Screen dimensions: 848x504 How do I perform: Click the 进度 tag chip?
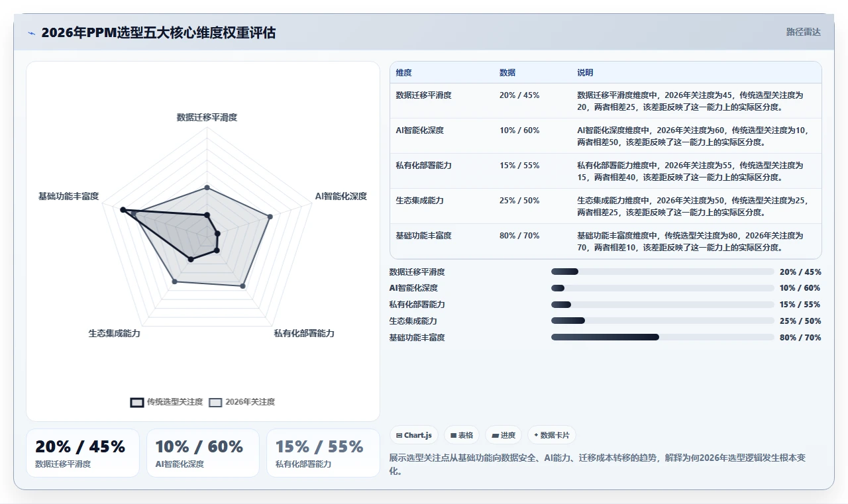tap(503, 435)
